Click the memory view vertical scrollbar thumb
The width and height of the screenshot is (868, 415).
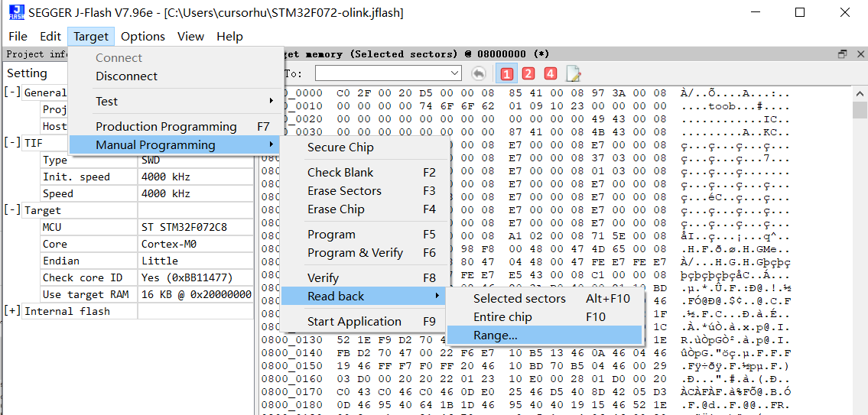click(860, 110)
